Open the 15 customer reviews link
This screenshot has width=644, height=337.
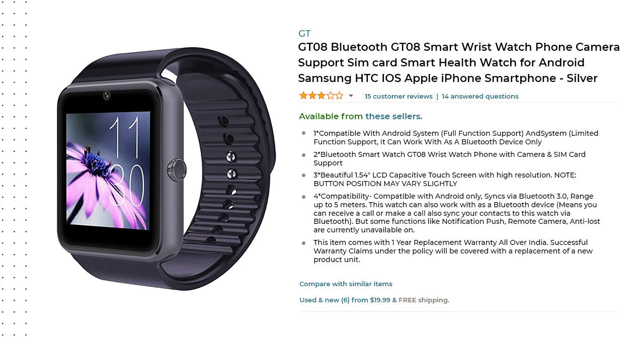[398, 96]
